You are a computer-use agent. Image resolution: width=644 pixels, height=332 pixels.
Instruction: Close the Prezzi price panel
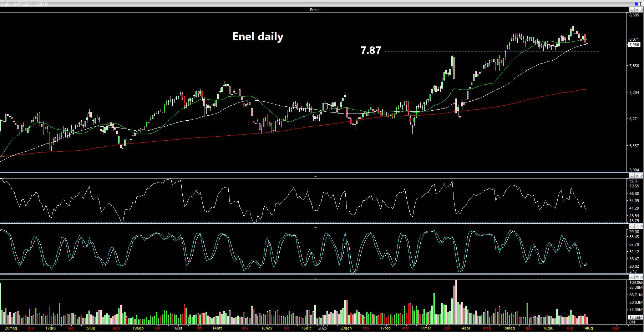[x=642, y=10]
